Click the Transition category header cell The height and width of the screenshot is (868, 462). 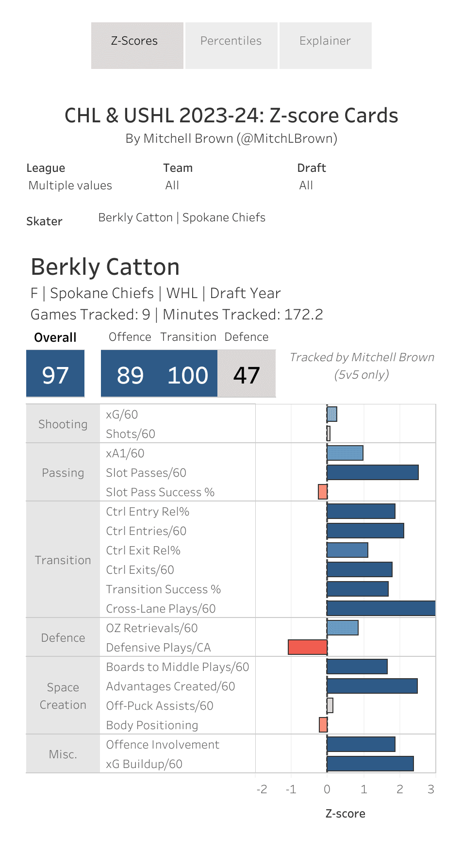[x=63, y=560]
